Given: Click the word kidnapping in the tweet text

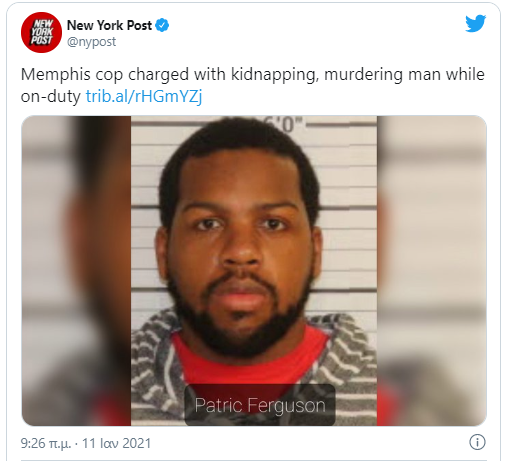Looking at the screenshot, I should pyautogui.click(x=273, y=74).
